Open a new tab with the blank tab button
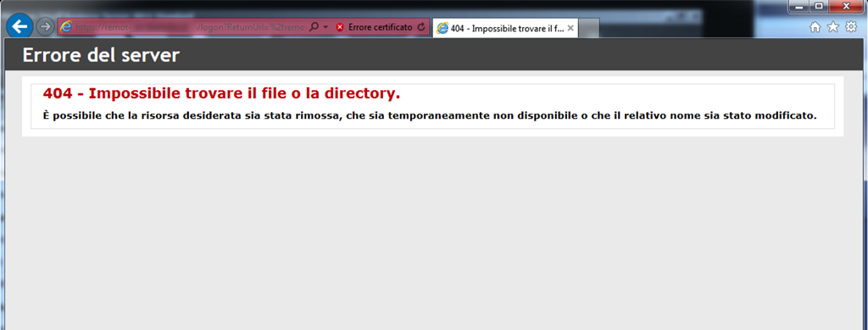868x330 pixels. 589,28
